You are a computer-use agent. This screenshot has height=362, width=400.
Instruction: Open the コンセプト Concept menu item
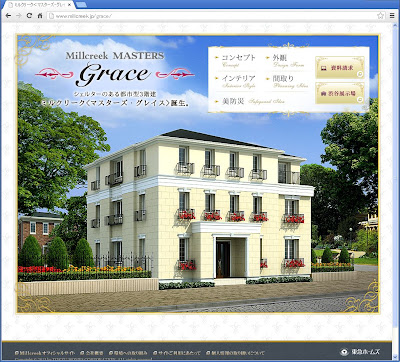pyautogui.click(x=235, y=60)
